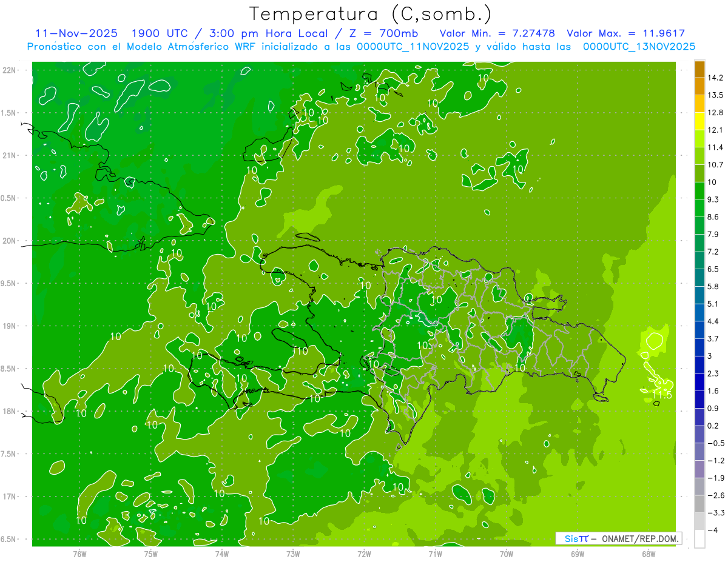
Task: Click the "21N" latitude axis label
Action: tap(9, 155)
